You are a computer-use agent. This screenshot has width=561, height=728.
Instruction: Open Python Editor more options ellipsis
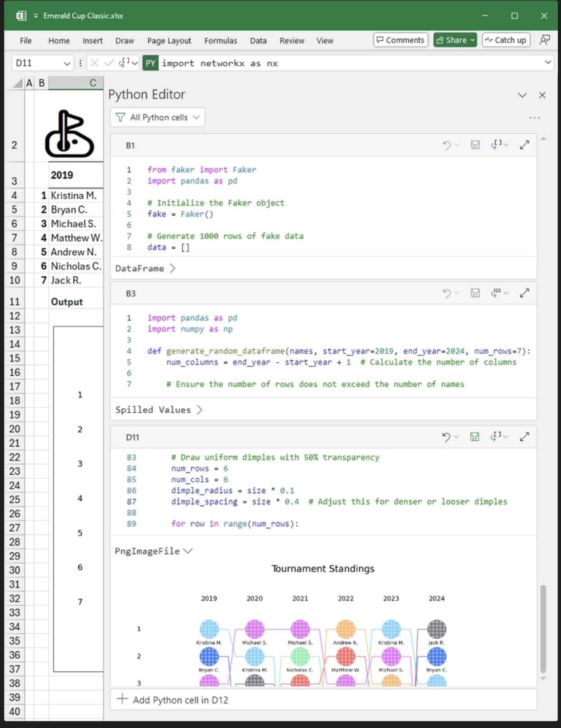534,118
